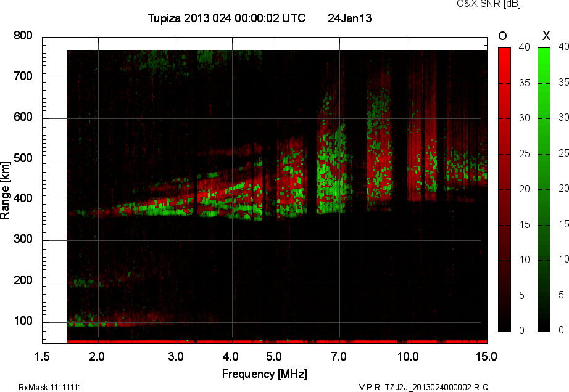Click the 1.5 frequency tick label
This screenshot has width=569, height=392.
[x=42, y=356]
